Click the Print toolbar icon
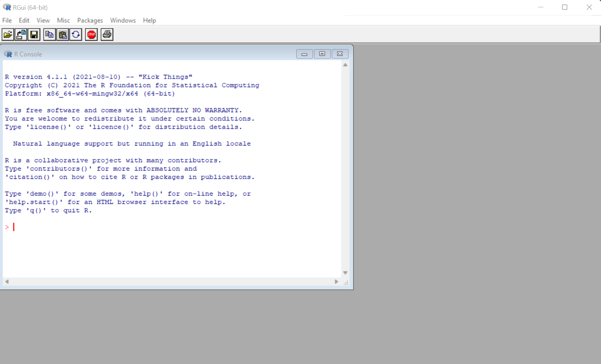 coord(107,34)
